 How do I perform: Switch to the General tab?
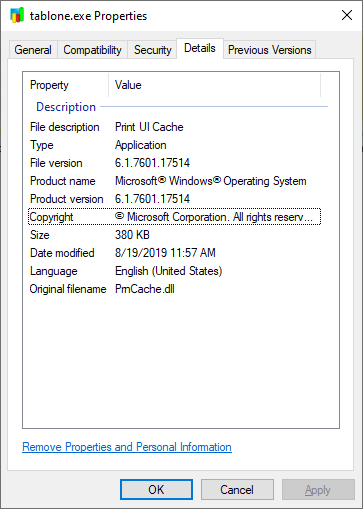(33, 50)
